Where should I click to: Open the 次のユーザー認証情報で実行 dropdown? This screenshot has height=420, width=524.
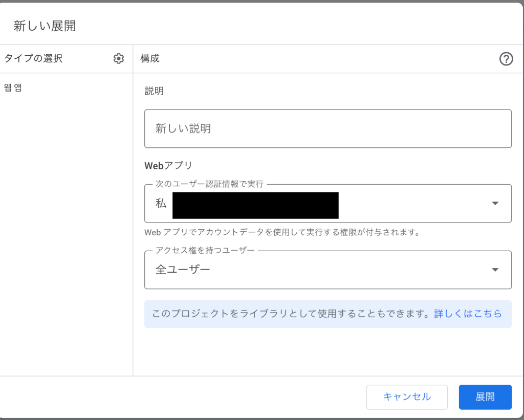[327, 204]
